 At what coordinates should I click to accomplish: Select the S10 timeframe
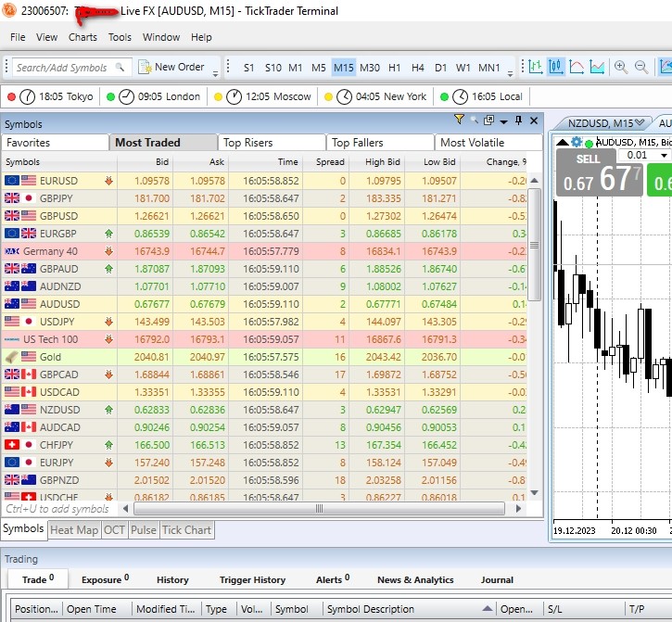(273, 68)
